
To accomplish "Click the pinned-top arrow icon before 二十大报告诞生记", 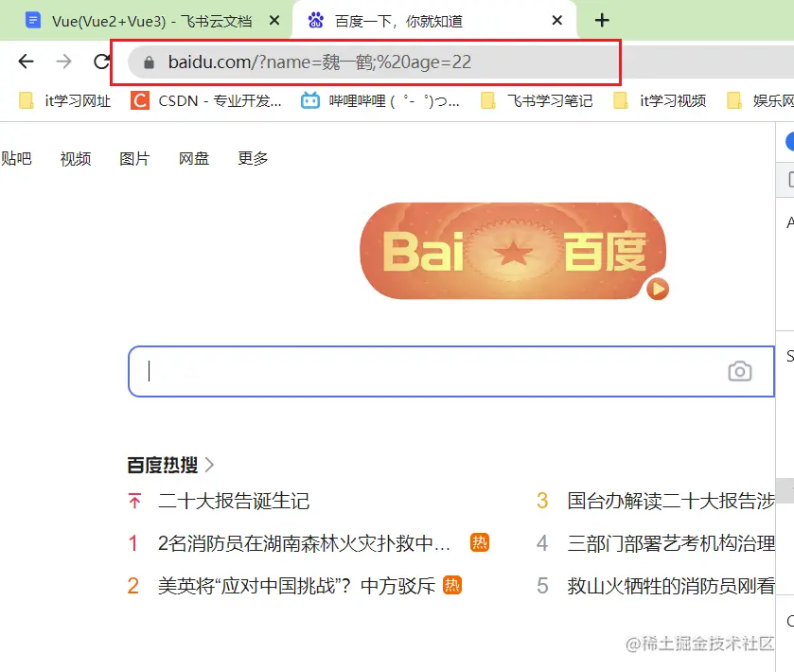I will pyautogui.click(x=134, y=501).
